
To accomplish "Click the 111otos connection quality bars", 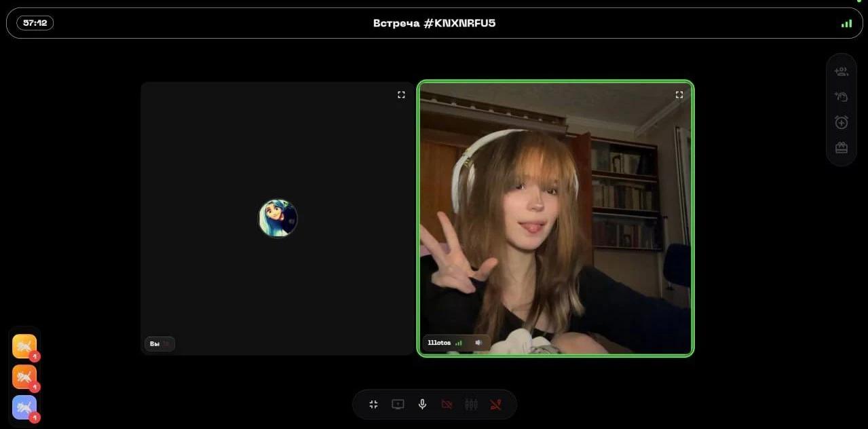I will [459, 343].
